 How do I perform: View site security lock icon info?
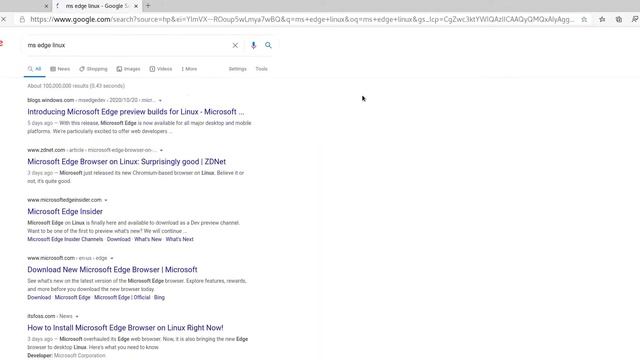point(22,19)
